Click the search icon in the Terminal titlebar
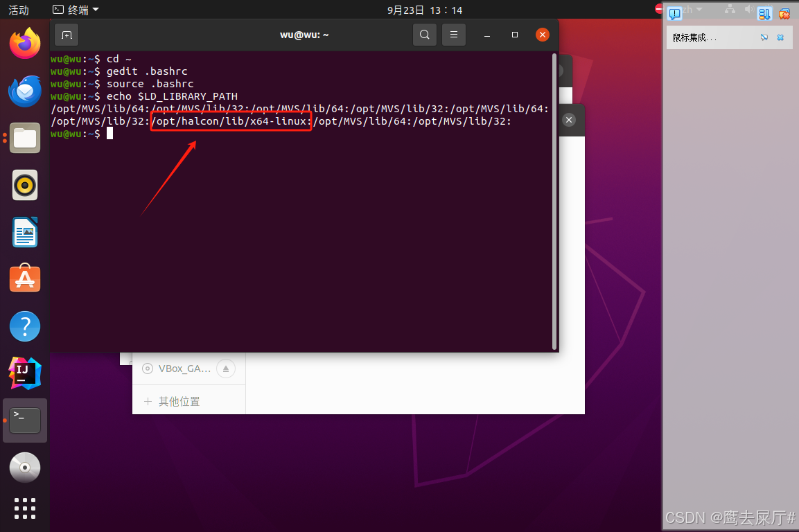This screenshot has width=799, height=532. coord(425,34)
